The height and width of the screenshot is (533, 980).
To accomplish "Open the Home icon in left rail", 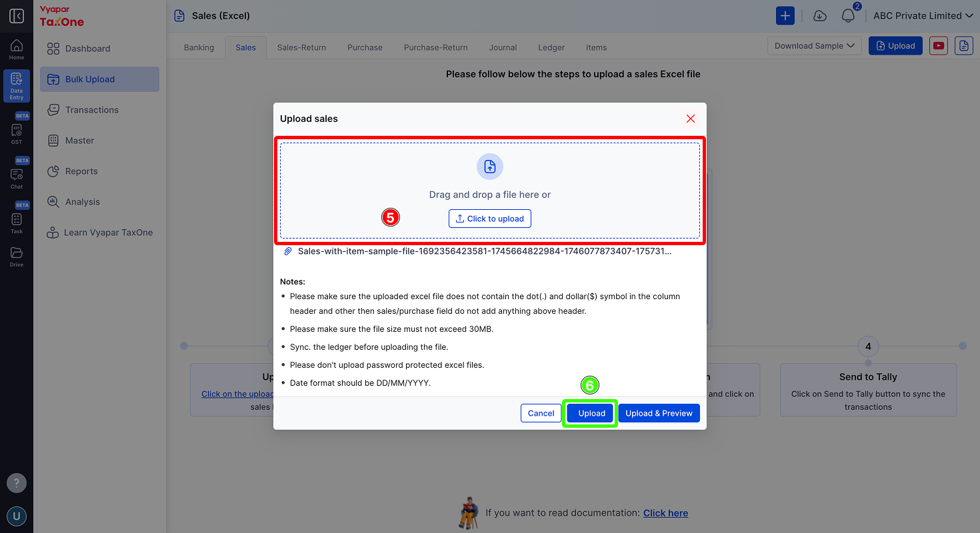I will click(x=17, y=49).
